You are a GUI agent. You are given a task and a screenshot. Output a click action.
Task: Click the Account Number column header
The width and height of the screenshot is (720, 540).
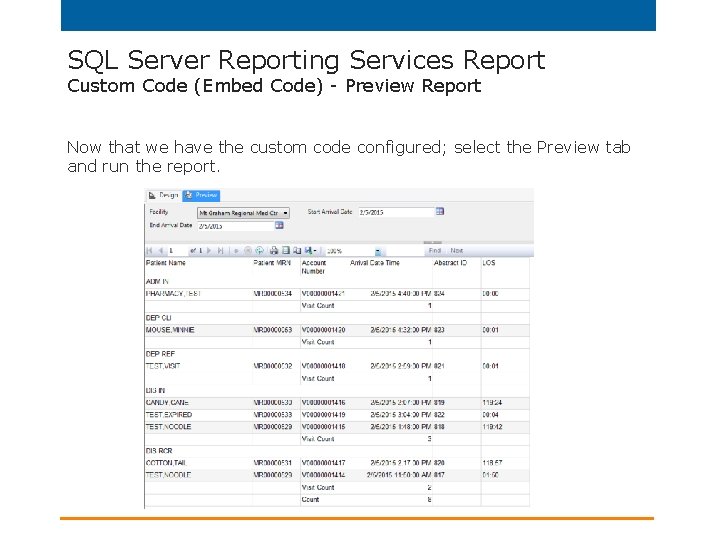[x=314, y=267]
